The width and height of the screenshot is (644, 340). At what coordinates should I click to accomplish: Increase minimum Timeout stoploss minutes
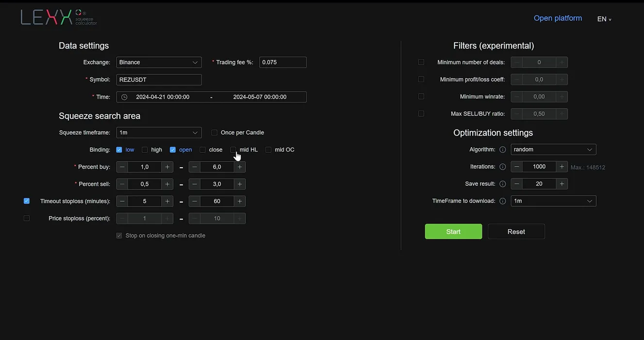pos(167,201)
